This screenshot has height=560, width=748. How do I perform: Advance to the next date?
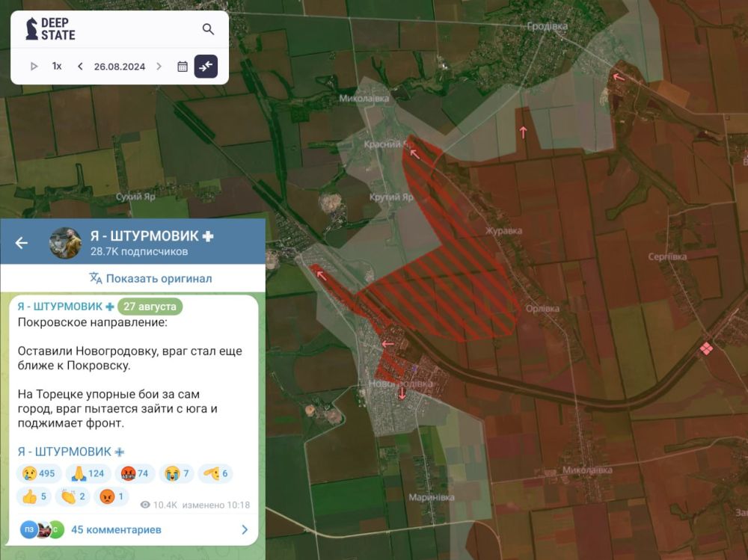tap(159, 66)
